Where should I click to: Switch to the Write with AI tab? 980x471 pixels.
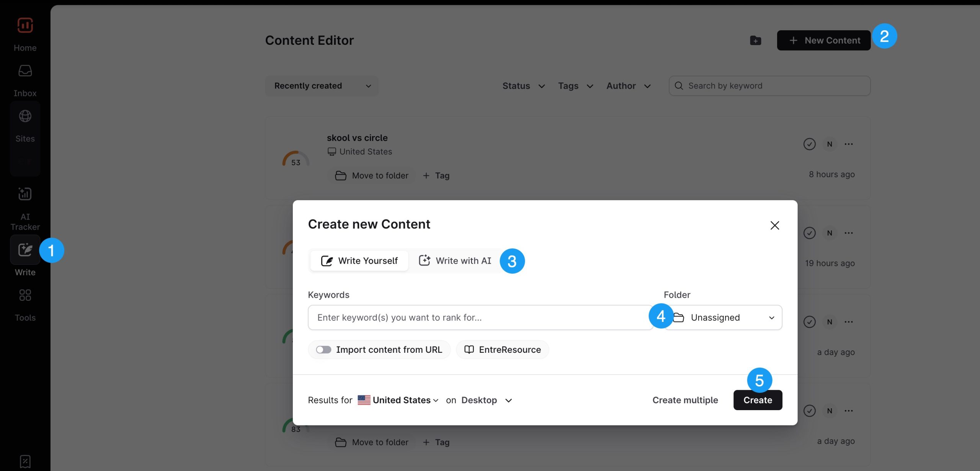point(456,261)
